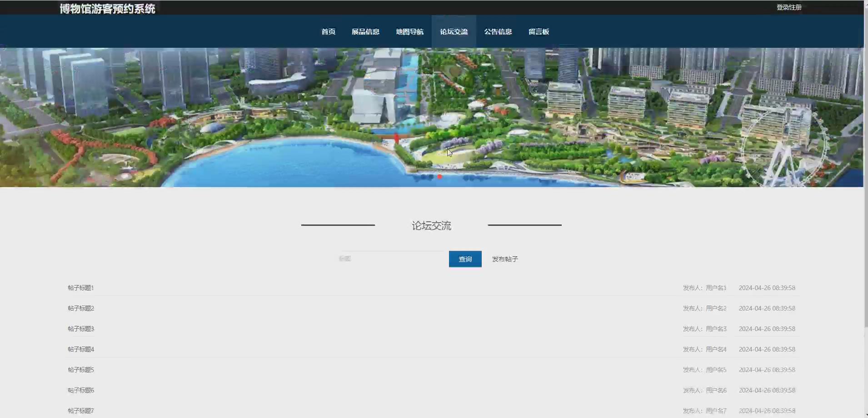
Task: Open post 帖子标题2
Action: [81, 308]
